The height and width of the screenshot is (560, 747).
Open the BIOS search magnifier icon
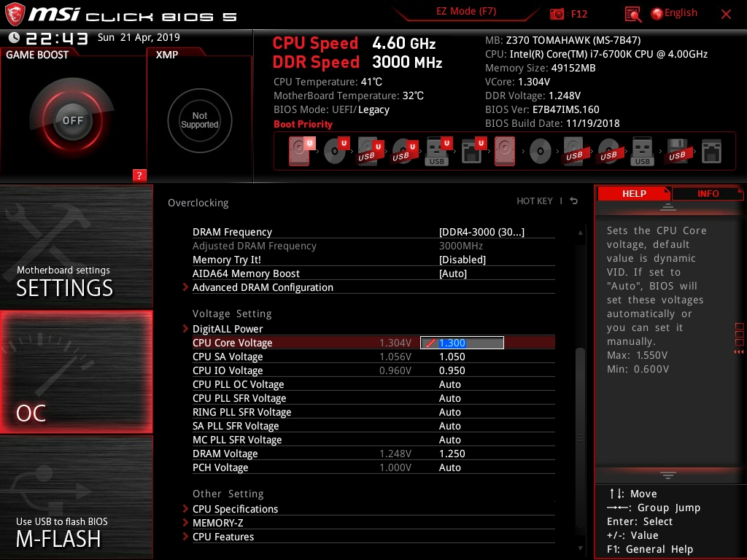click(x=632, y=15)
